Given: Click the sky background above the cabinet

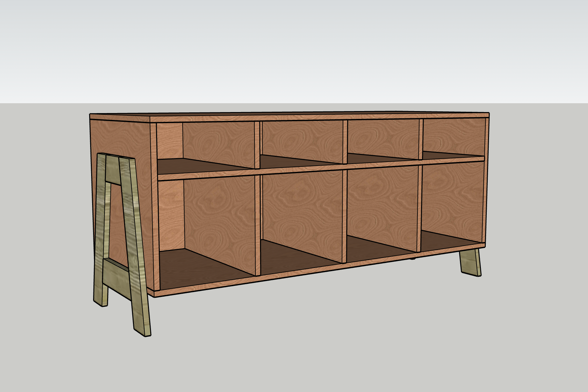Looking at the screenshot, I should [x=294, y=49].
